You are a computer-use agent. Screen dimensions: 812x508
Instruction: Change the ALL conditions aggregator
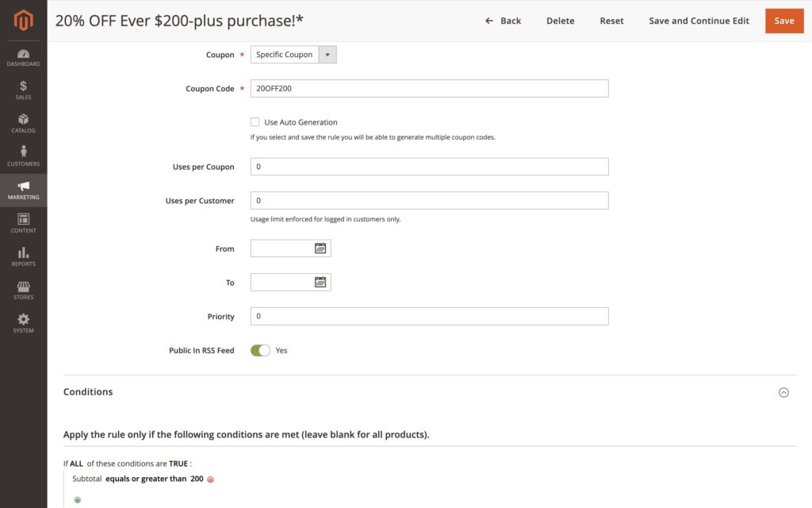coord(77,464)
